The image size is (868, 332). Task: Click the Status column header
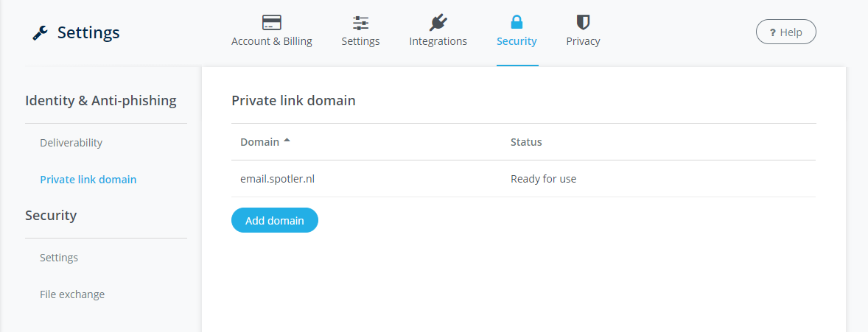click(x=526, y=142)
